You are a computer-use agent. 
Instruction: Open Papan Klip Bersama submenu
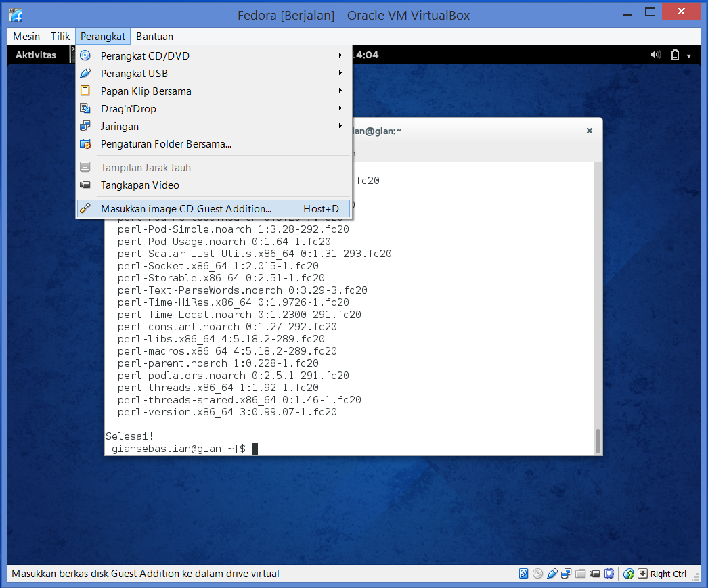pos(214,91)
